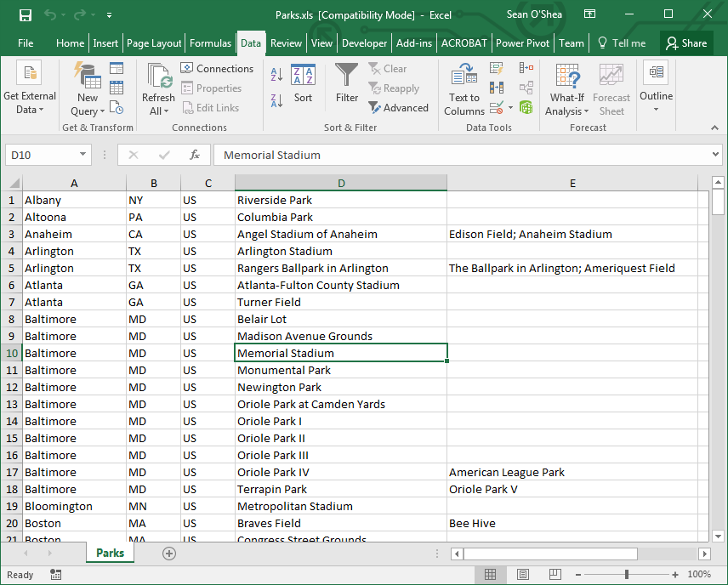Click Show Queries icon

tap(117, 69)
